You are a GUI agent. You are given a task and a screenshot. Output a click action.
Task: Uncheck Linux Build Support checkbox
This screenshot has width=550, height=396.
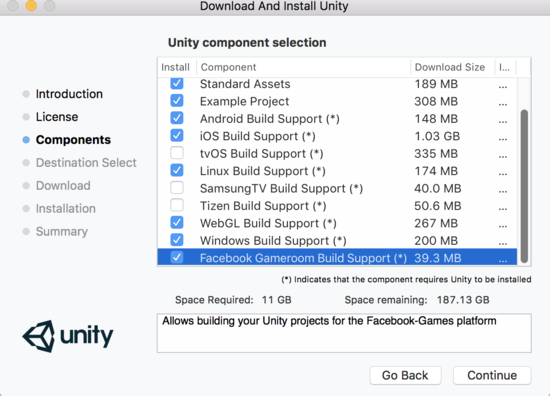[177, 170]
